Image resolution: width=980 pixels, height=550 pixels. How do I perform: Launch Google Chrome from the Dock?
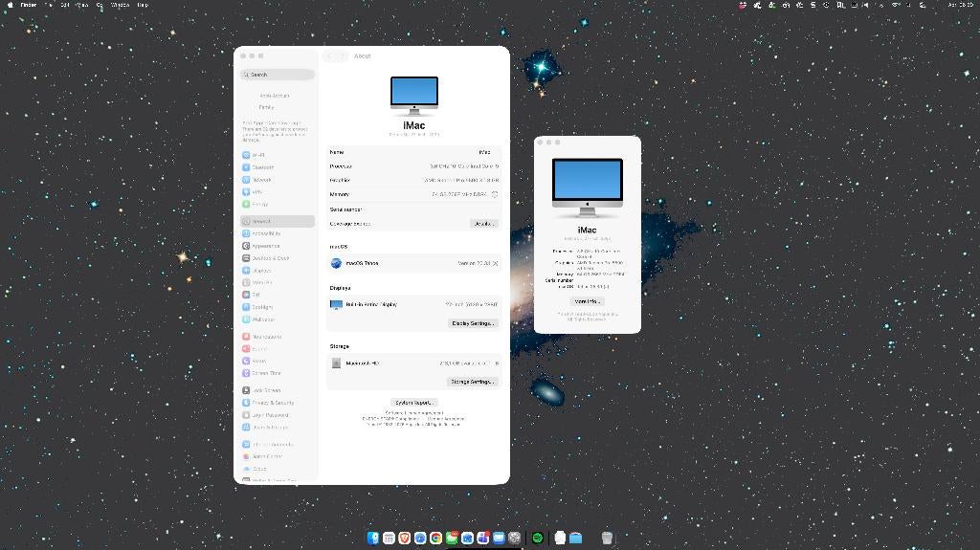[435, 539]
